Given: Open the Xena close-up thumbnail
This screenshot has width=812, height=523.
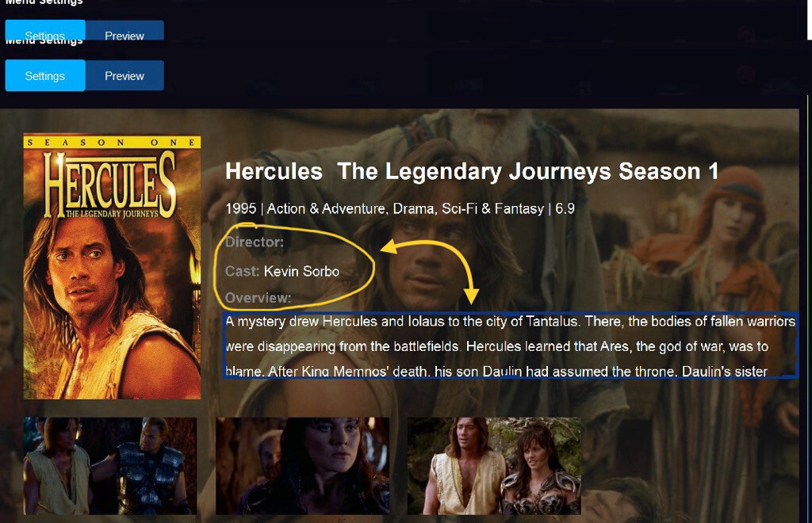Looking at the screenshot, I should 302,466.
